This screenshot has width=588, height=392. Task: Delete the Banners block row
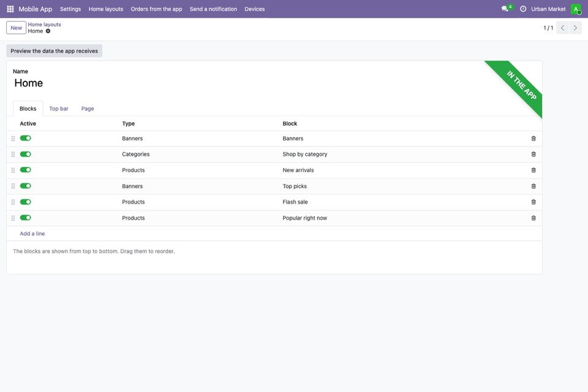pos(533,139)
